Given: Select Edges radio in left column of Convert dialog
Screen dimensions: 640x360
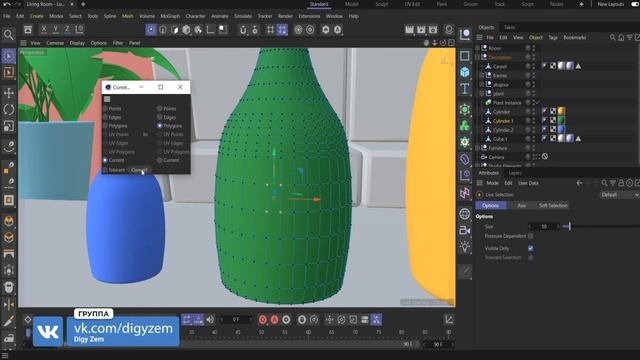Looking at the screenshot, I should [x=105, y=117].
